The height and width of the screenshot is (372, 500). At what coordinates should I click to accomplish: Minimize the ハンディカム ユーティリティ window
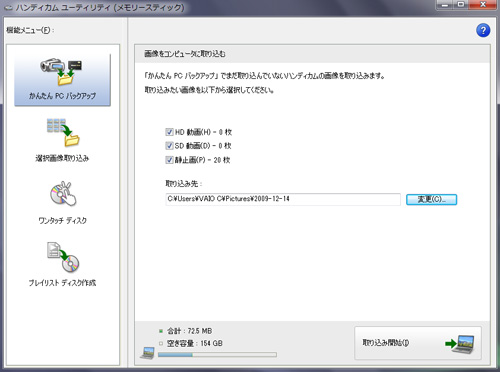[x=445, y=5]
